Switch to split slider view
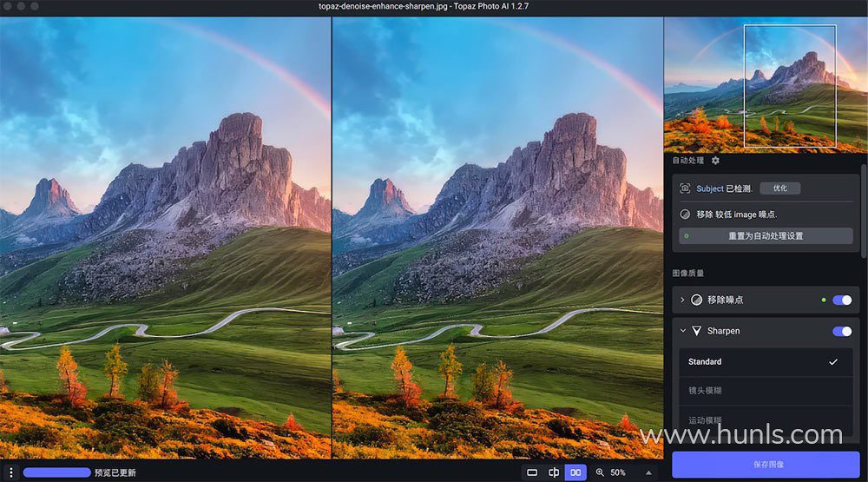The width and height of the screenshot is (868, 482). (x=554, y=472)
